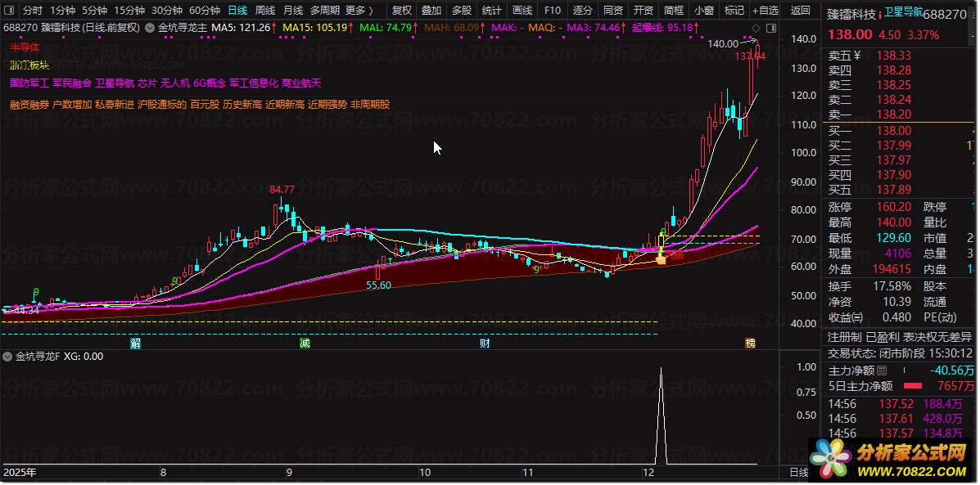This screenshot has height=485, width=980.
Task: Click the red info icon beside 臻镭科技
Action: tap(880, 15)
